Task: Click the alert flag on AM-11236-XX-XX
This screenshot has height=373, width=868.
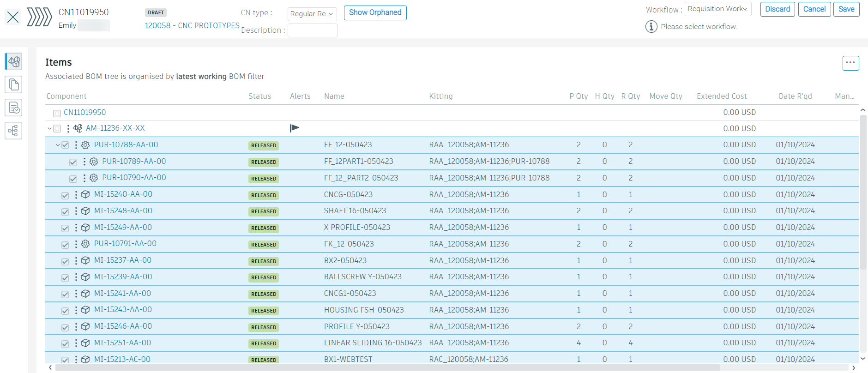Action: coord(295,128)
